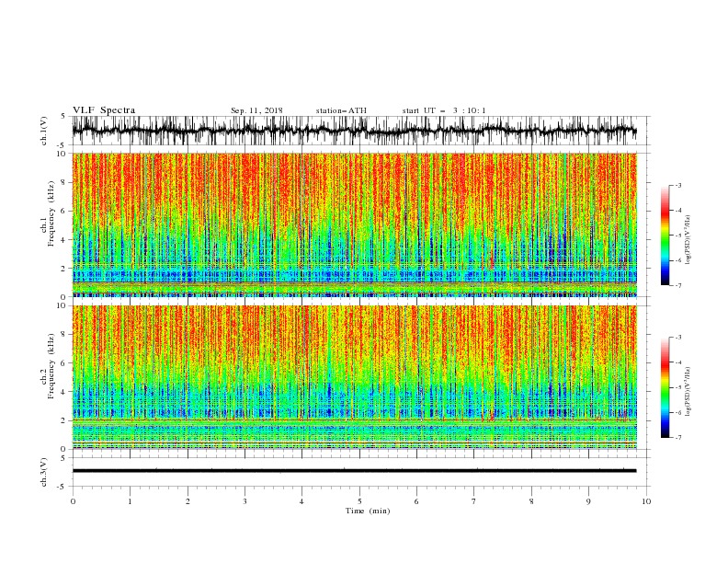Click the "ch.3(V)" axis label

[44, 472]
